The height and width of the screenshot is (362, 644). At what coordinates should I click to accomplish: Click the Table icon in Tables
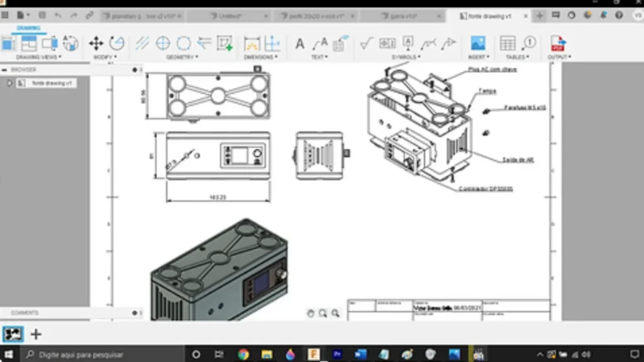pos(508,43)
